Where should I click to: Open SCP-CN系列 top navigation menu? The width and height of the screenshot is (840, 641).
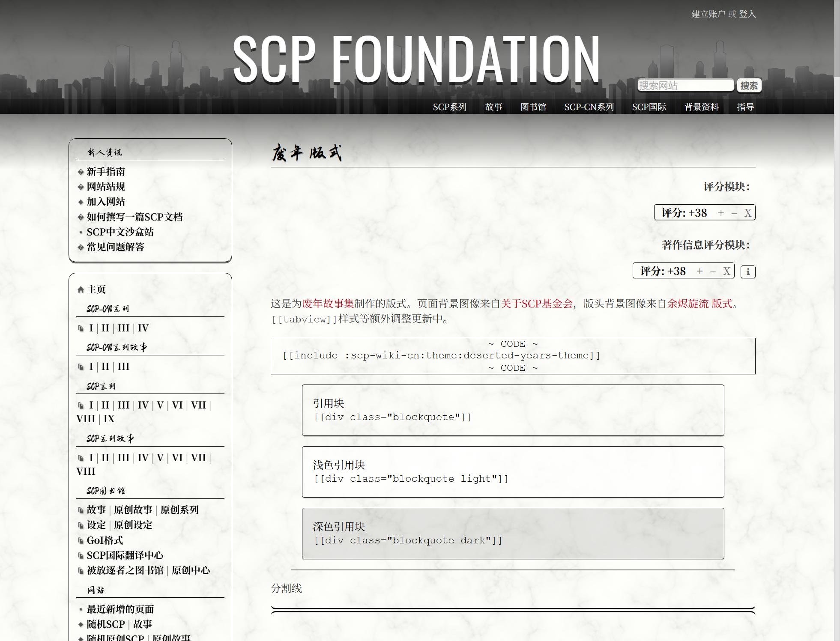click(x=589, y=107)
